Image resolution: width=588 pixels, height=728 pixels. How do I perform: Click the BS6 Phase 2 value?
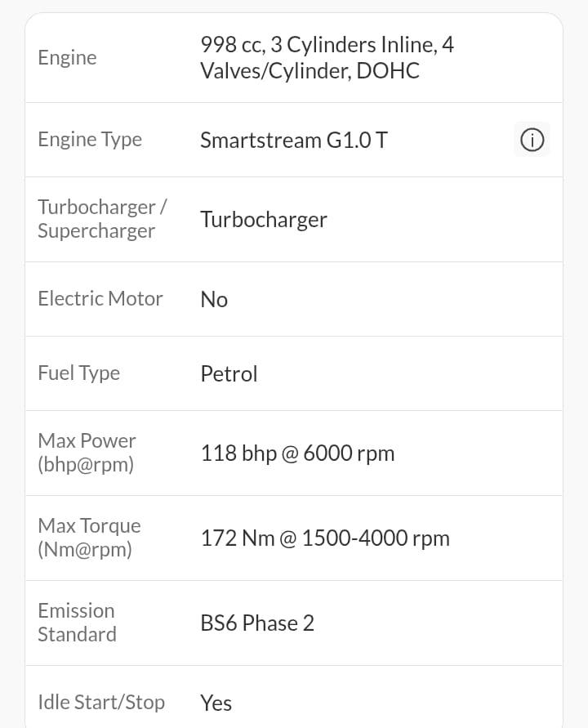click(x=257, y=623)
